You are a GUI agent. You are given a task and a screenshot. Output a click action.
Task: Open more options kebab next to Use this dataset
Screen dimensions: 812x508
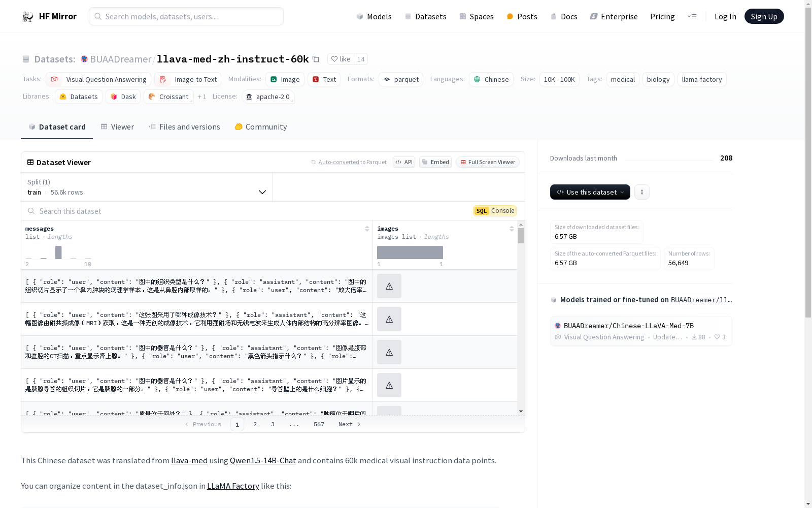[642, 192]
